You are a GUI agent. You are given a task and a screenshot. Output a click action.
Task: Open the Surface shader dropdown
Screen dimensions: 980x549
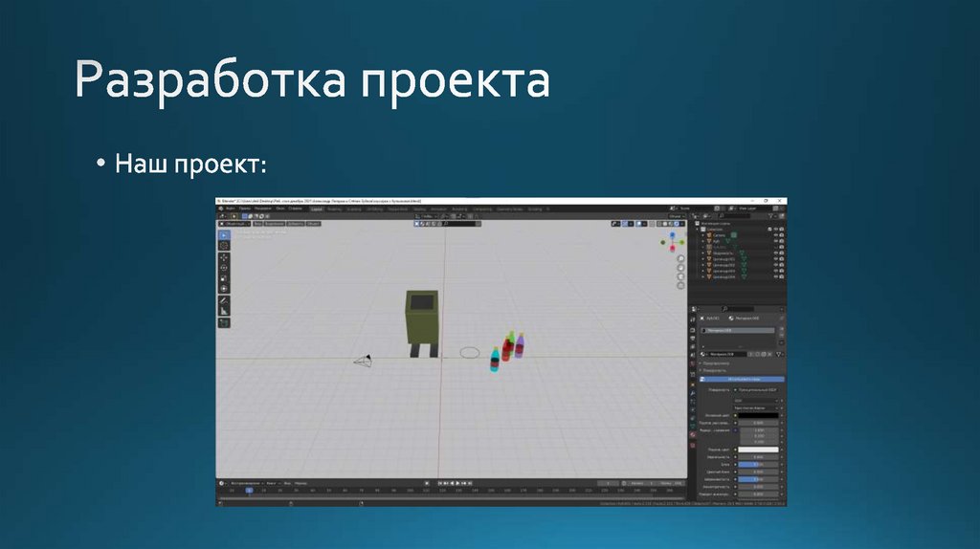[x=756, y=389]
